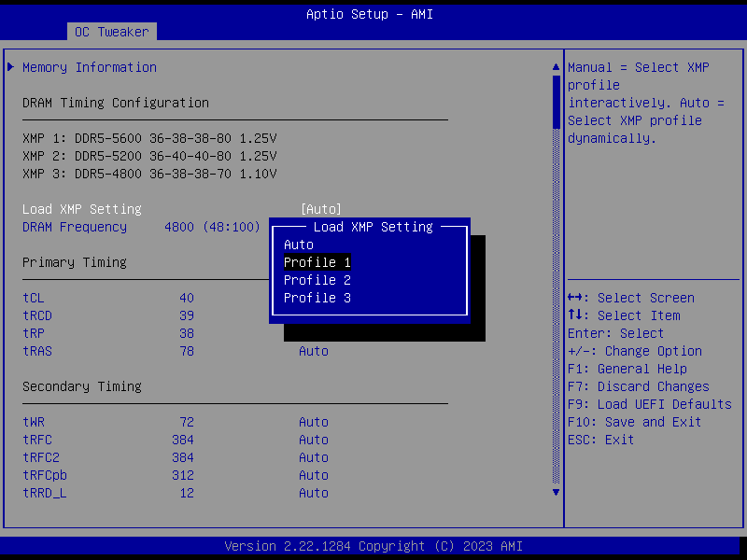The image size is (747, 560).
Task: Click the tWR value 72
Action: coord(187,423)
